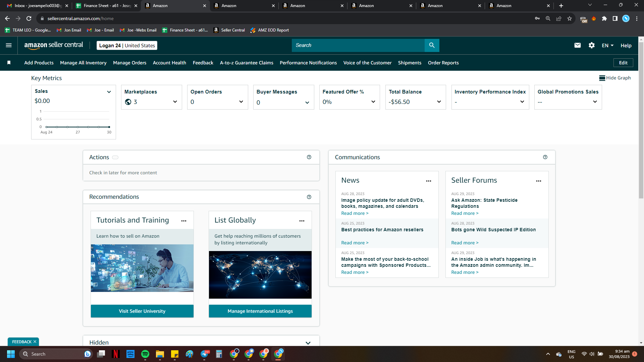644x362 pixels.
Task: Click the Logan 24 United States account switcher
Action: pyautogui.click(x=127, y=46)
